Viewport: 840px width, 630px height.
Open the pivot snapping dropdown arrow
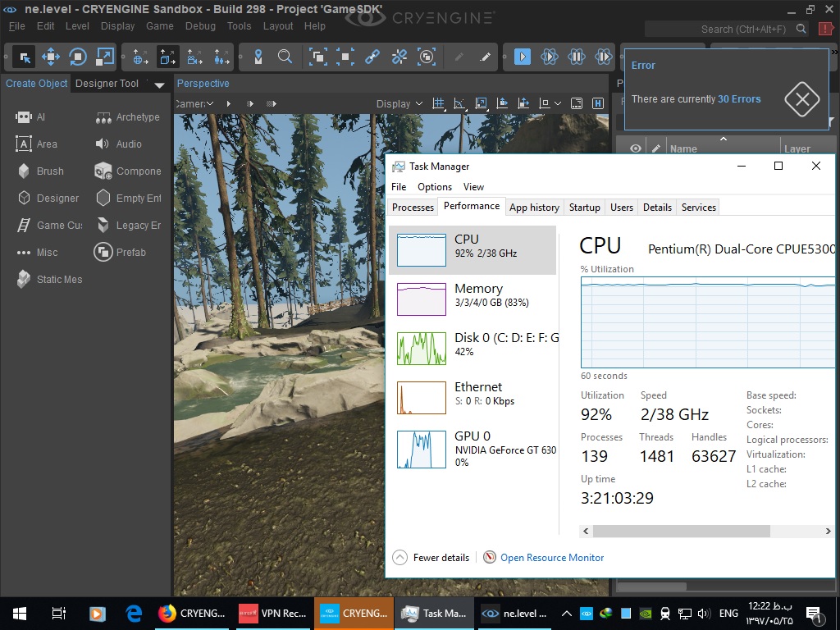click(x=558, y=103)
